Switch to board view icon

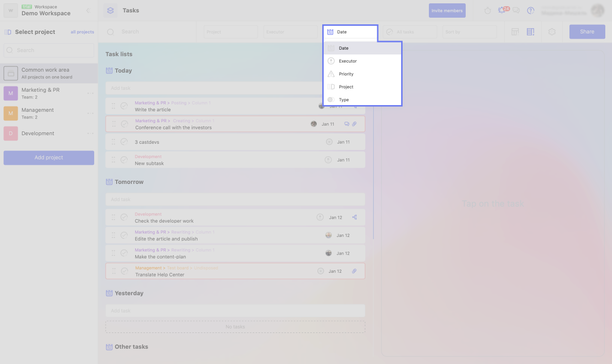point(515,32)
